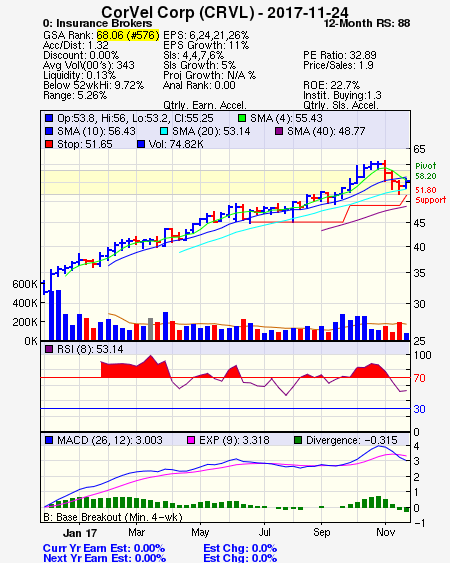The image size is (450, 563).
Task: Click the blue RSI level 30 label
Action: pyautogui.click(x=419, y=409)
